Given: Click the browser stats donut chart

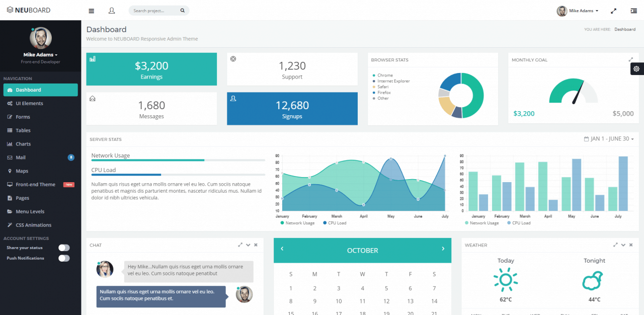Looking at the screenshot, I should pos(461,96).
